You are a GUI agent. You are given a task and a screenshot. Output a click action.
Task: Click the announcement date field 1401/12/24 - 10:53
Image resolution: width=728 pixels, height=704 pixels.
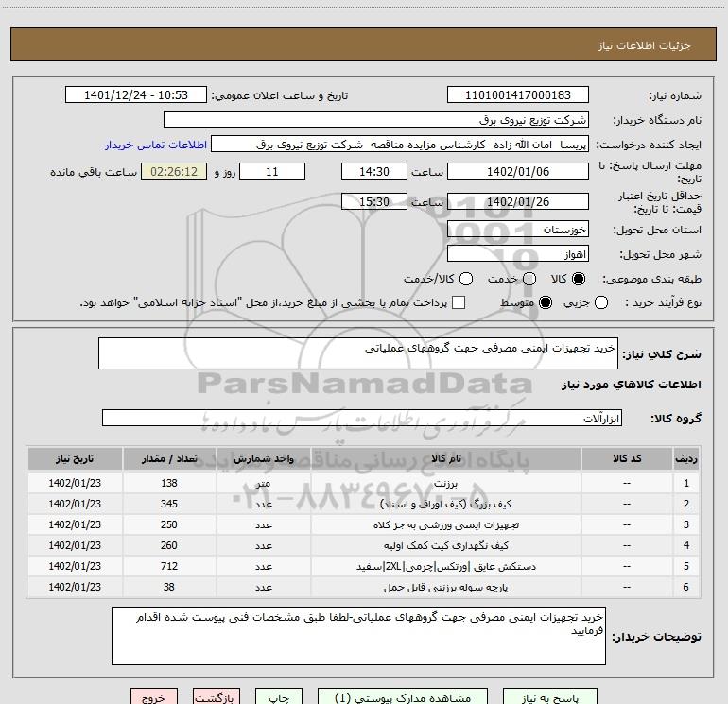click(x=136, y=95)
